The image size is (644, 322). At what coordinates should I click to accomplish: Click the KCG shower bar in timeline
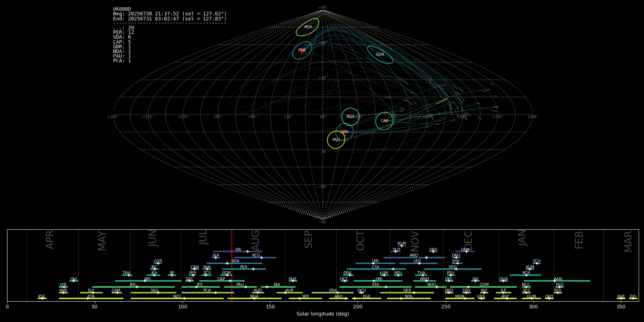click(255, 258)
